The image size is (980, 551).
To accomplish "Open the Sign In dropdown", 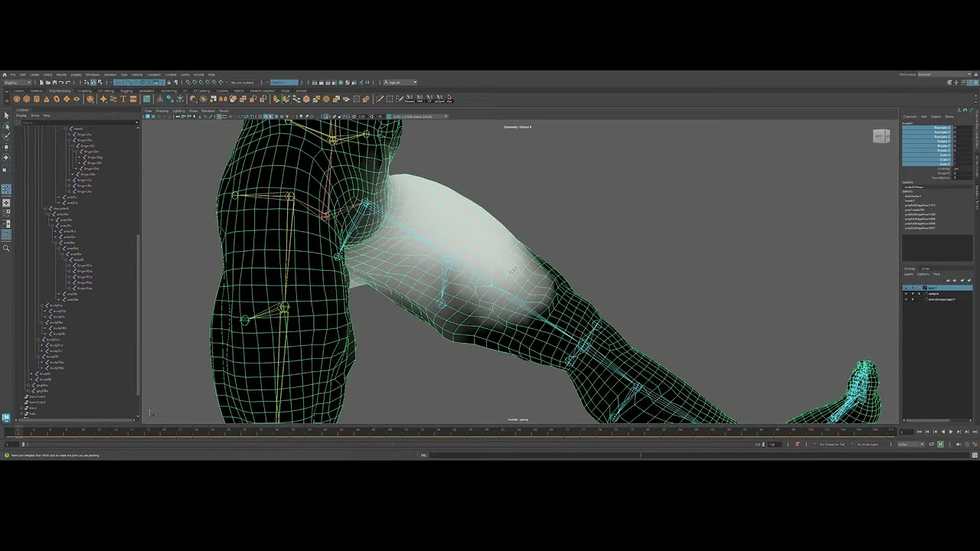I will [x=400, y=82].
